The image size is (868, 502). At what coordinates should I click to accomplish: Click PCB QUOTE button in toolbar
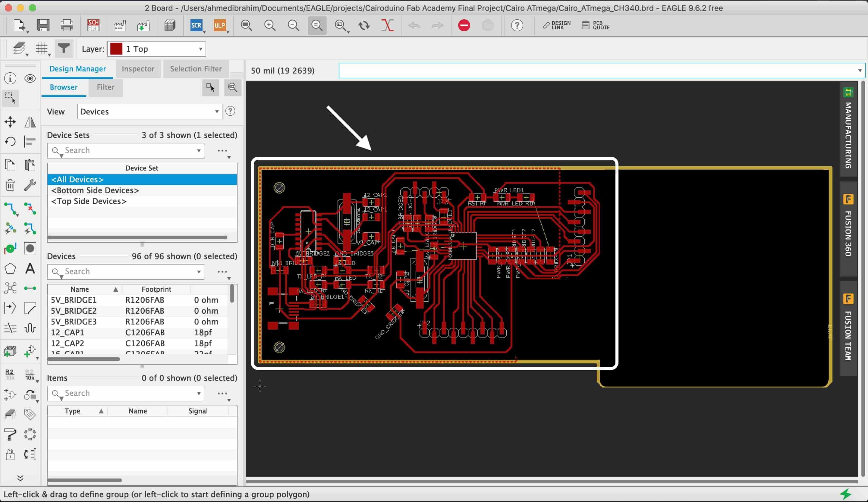click(598, 24)
